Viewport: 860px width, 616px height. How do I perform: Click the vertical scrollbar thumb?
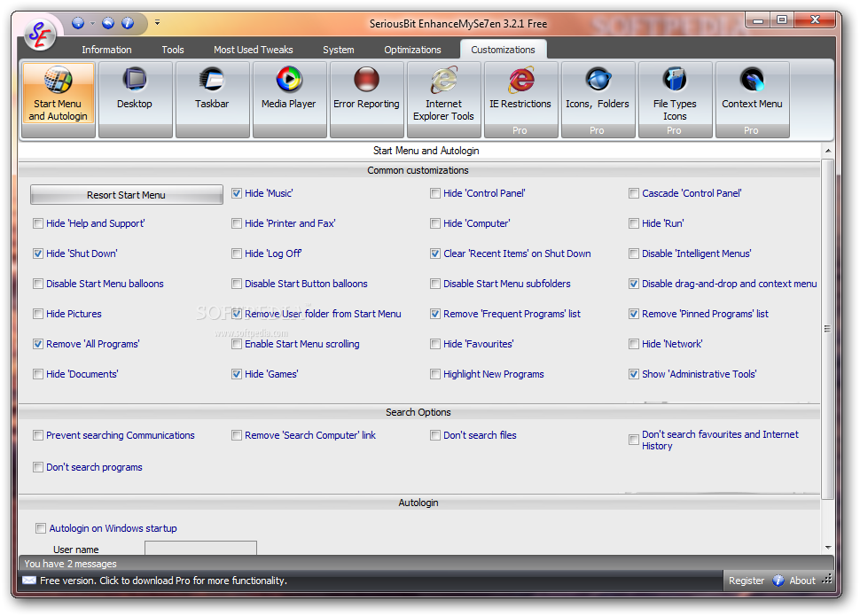(x=828, y=329)
